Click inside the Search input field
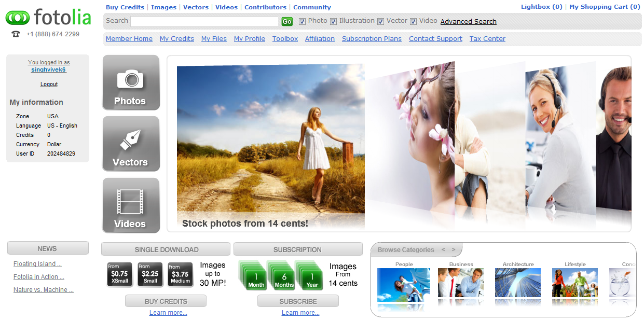 [x=204, y=21]
